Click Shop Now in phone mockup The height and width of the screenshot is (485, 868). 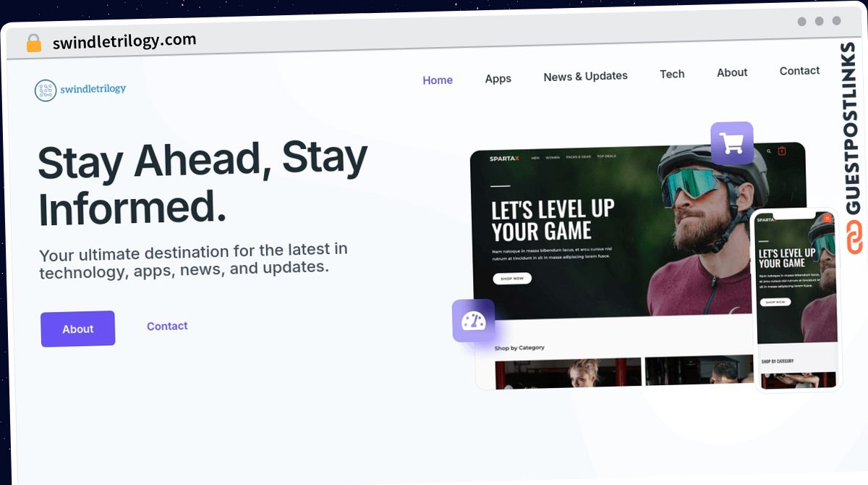point(775,302)
